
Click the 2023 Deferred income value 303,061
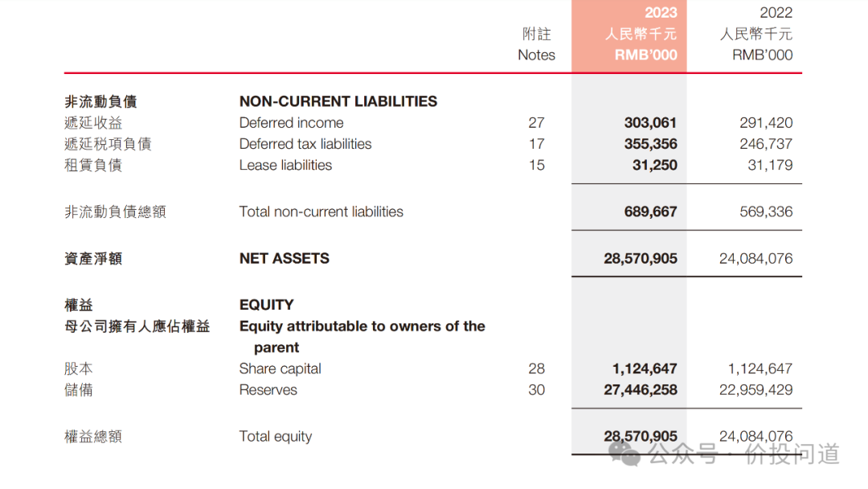(650, 122)
